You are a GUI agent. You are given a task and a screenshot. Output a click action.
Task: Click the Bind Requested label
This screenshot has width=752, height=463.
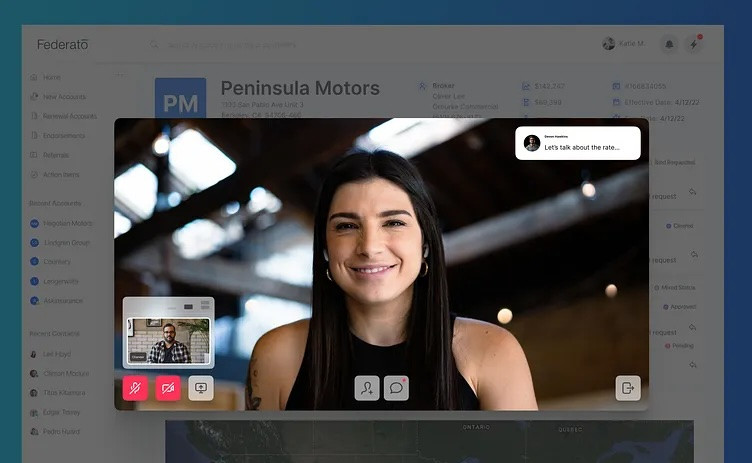[x=674, y=163]
